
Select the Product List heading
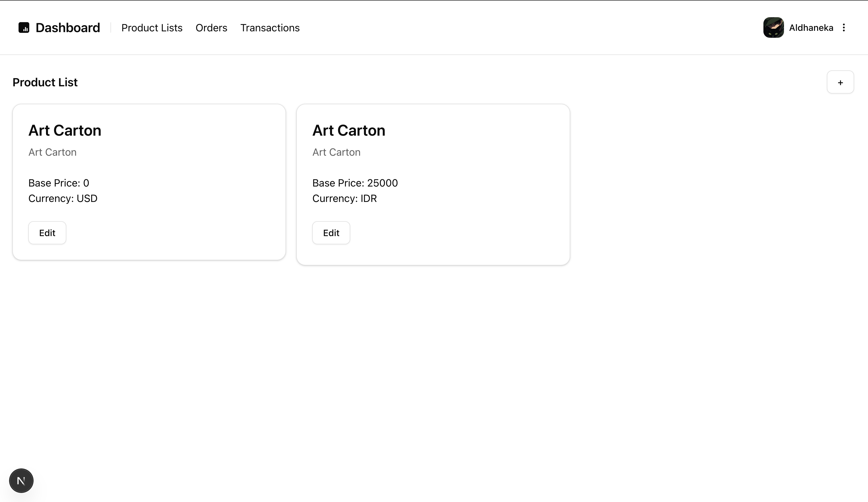coord(45,82)
